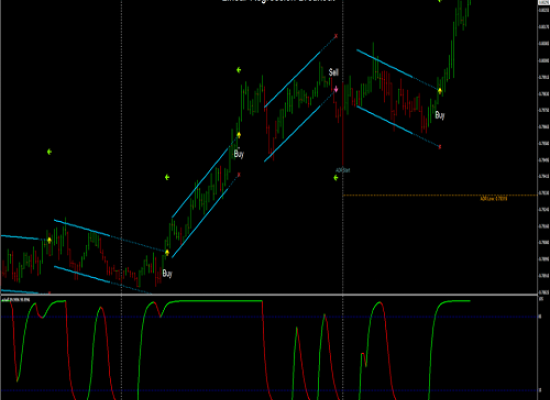The height and width of the screenshot is (400, 550).
Task: Click the ADR Start label on the vertical line
Action: point(343,171)
